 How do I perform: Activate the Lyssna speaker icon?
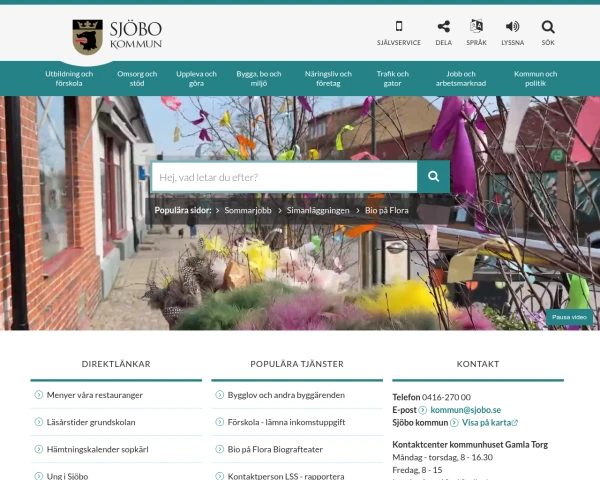pos(512,27)
